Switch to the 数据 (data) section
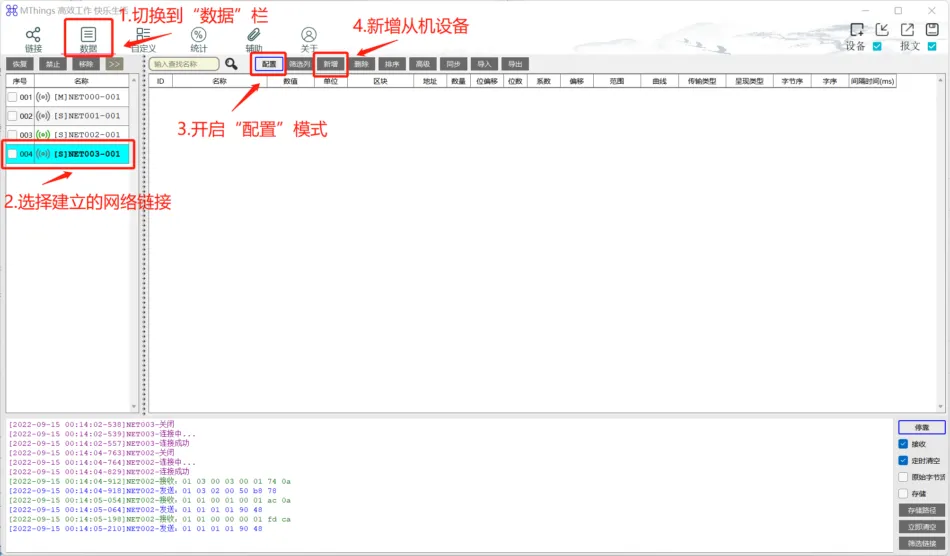Viewport: 950px width, 556px height. click(88, 39)
